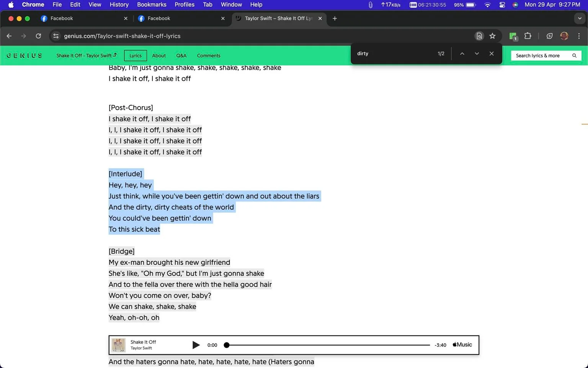Screen dimensions: 588x368
Task: Open the Extensions puzzle menu
Action: (x=528, y=36)
